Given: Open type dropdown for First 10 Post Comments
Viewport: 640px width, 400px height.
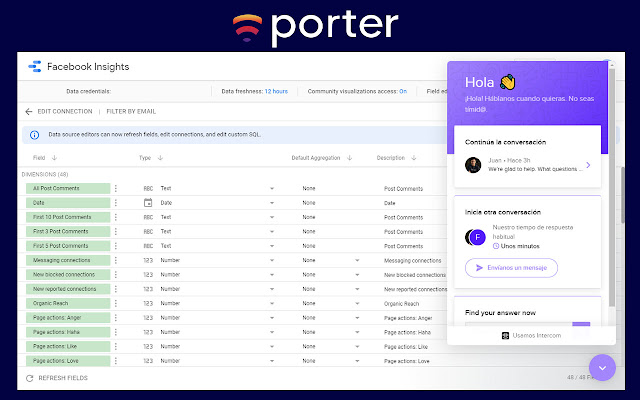Looking at the screenshot, I should pos(272,217).
